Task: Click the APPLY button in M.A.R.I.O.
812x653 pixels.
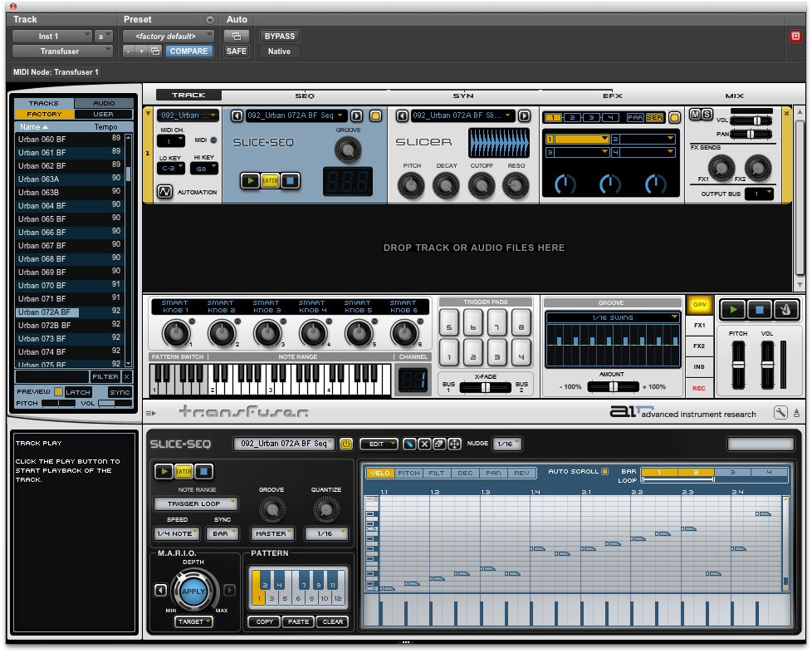Action: click(193, 592)
